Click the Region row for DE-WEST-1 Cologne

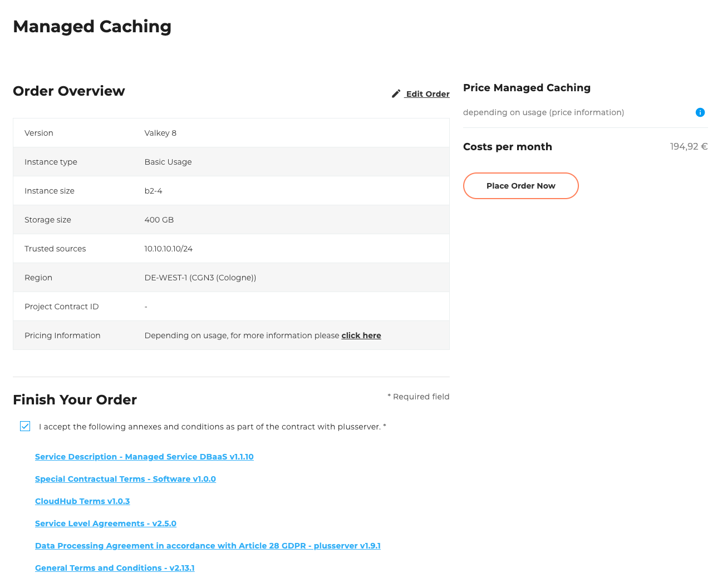[231, 277]
